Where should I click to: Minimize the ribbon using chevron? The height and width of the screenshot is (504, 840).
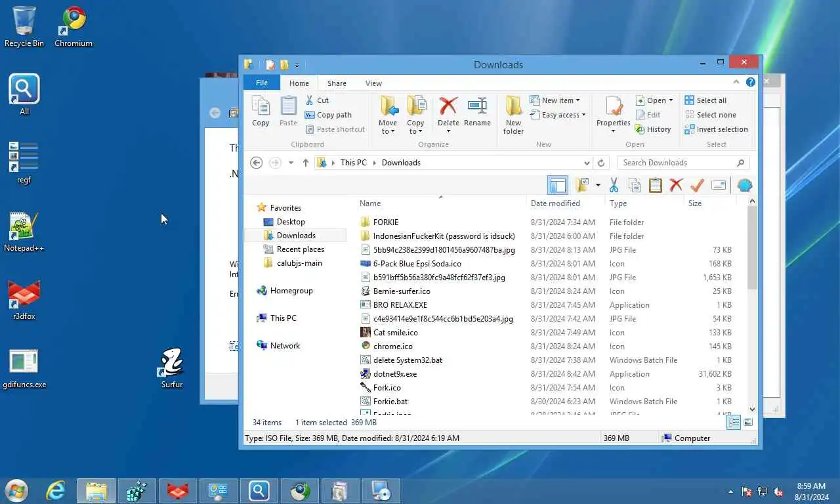click(736, 82)
